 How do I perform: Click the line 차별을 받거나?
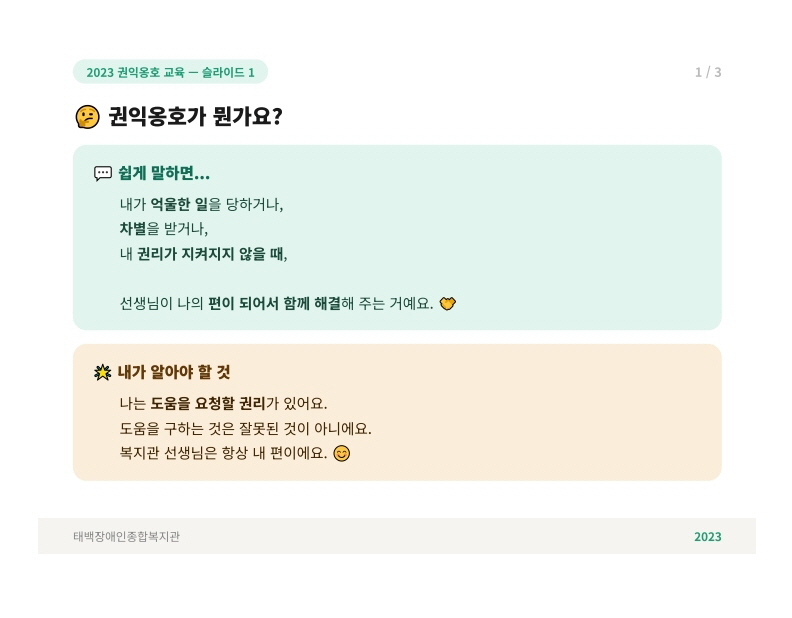coord(164,229)
